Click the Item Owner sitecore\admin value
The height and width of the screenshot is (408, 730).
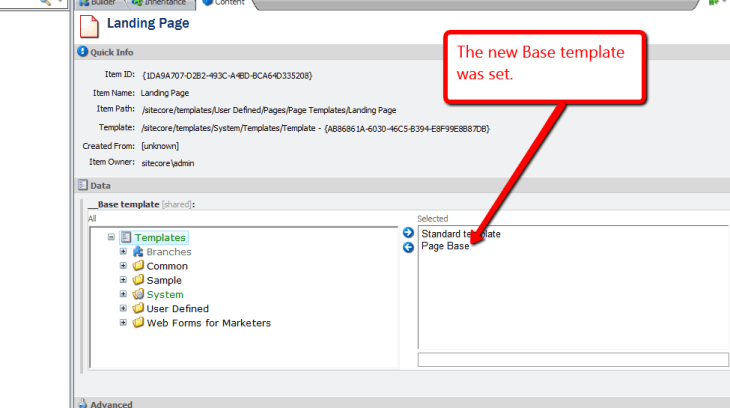[x=168, y=163]
